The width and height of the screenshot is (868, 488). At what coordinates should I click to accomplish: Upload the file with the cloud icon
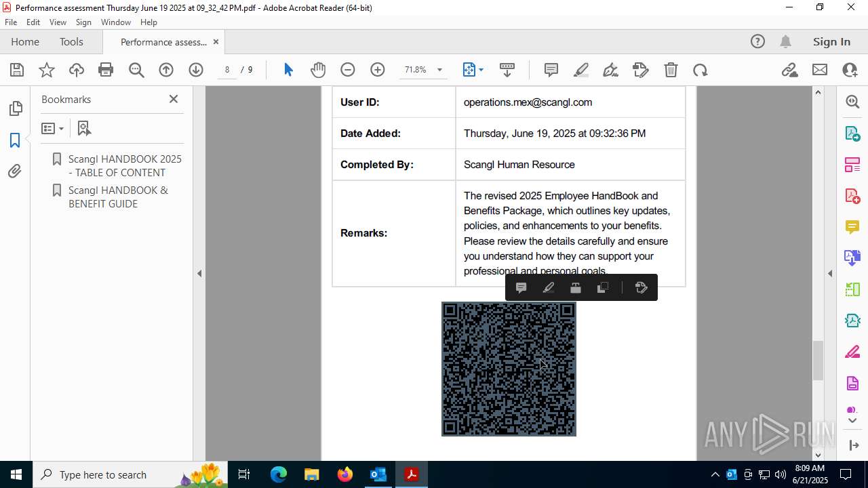pos(77,70)
